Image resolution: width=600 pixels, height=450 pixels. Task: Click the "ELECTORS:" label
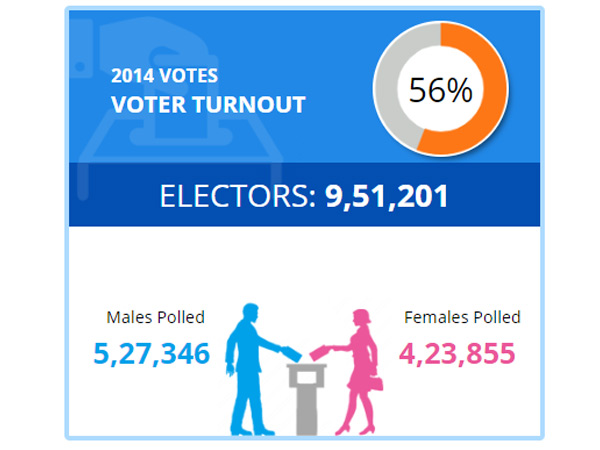pos(238,195)
